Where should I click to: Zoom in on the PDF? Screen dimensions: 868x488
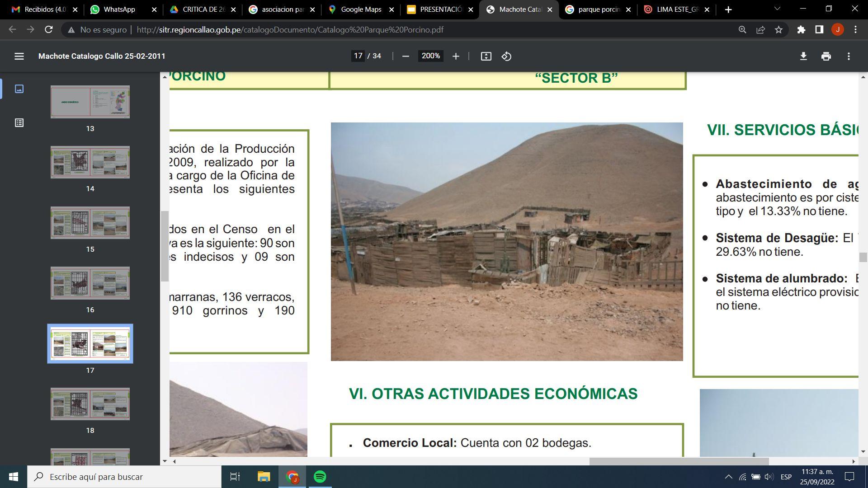(456, 56)
